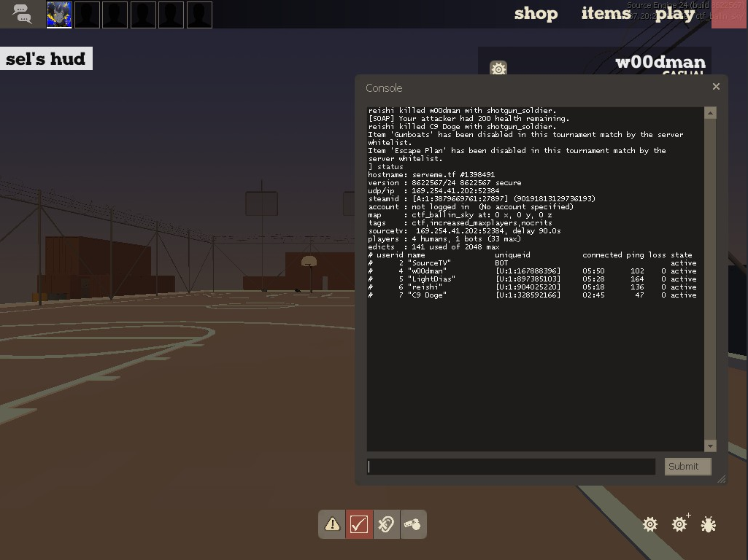The width and height of the screenshot is (748, 560).
Task: Open the items menu
Action: 606,14
